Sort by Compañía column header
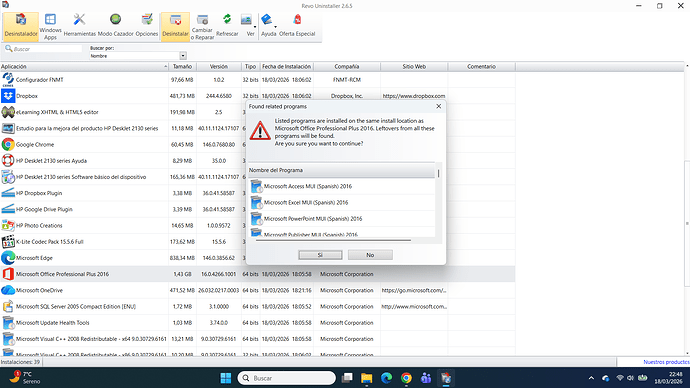The height and width of the screenshot is (388, 690). pyautogui.click(x=347, y=66)
